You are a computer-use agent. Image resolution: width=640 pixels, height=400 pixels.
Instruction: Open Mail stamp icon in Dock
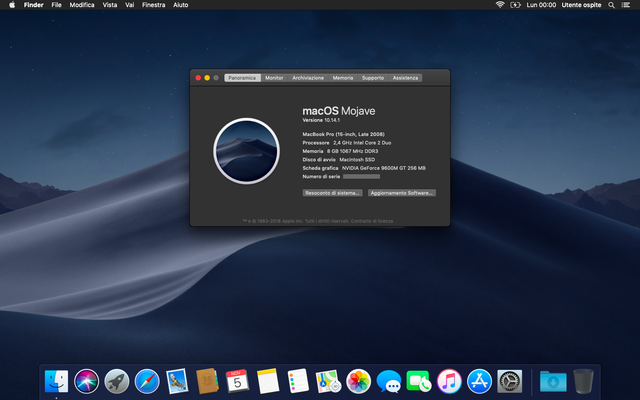pos(177,381)
